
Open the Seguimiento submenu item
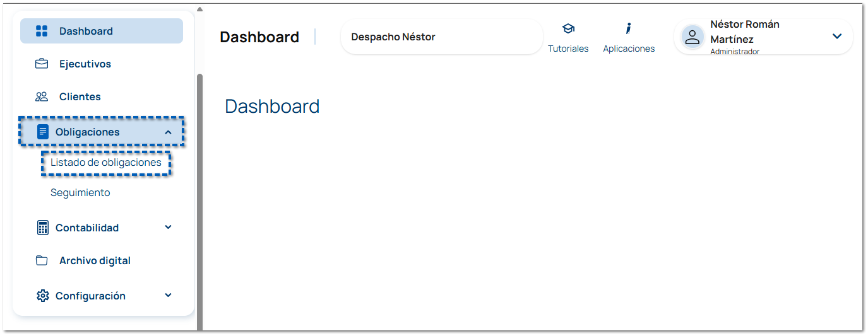tap(80, 193)
